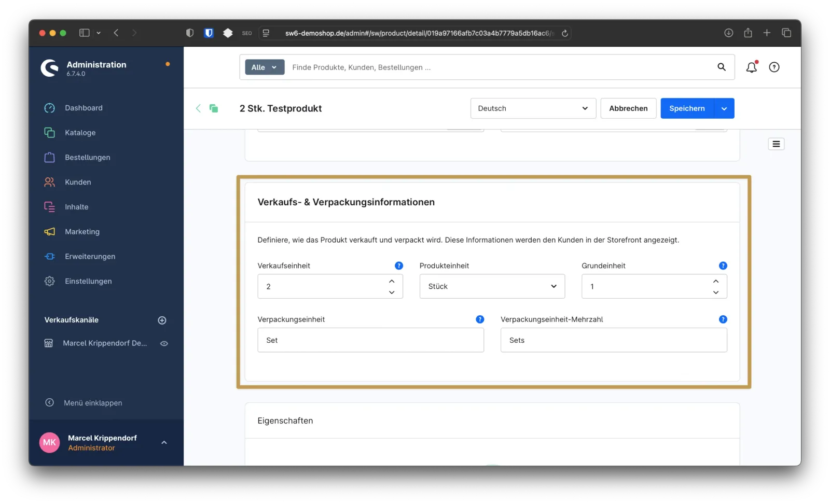Image resolution: width=830 pixels, height=504 pixels.
Task: Open the notifications bell
Action: [751, 67]
